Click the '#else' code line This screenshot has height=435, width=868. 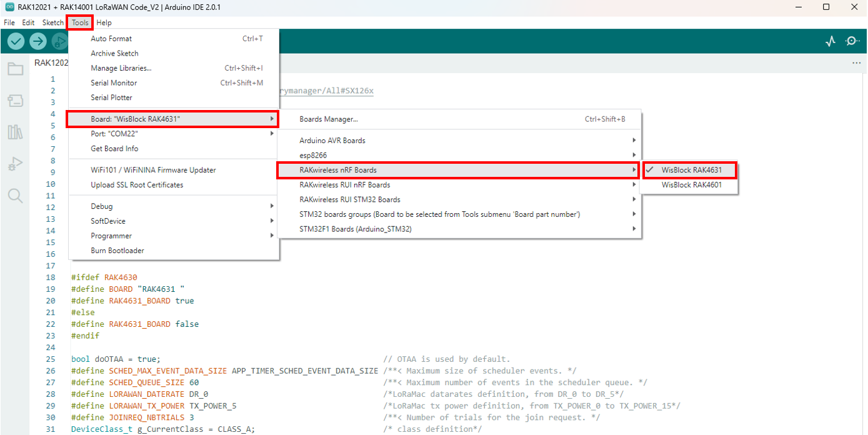(83, 312)
